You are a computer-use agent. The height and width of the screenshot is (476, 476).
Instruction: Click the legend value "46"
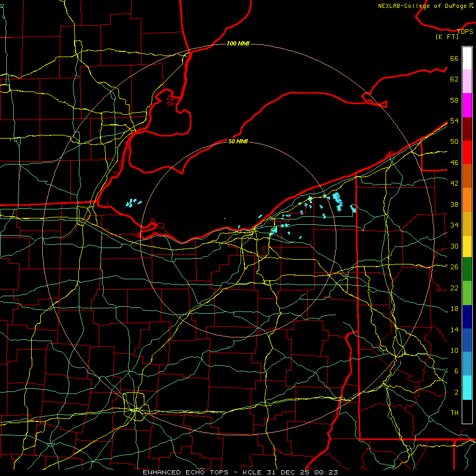point(454,163)
